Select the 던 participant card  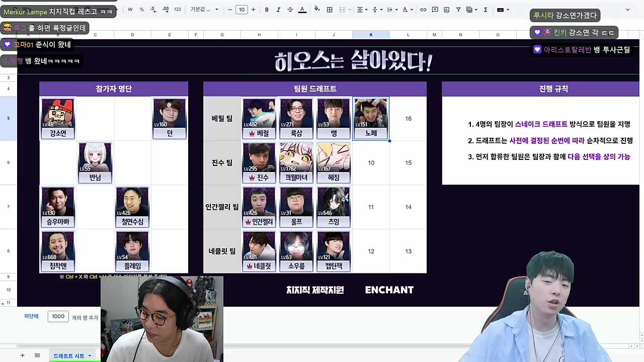pos(170,119)
